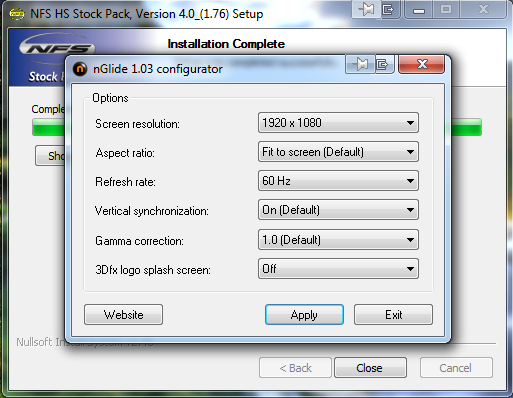Change the Vertical synchronization setting
The height and width of the screenshot is (398, 513).
338,210
